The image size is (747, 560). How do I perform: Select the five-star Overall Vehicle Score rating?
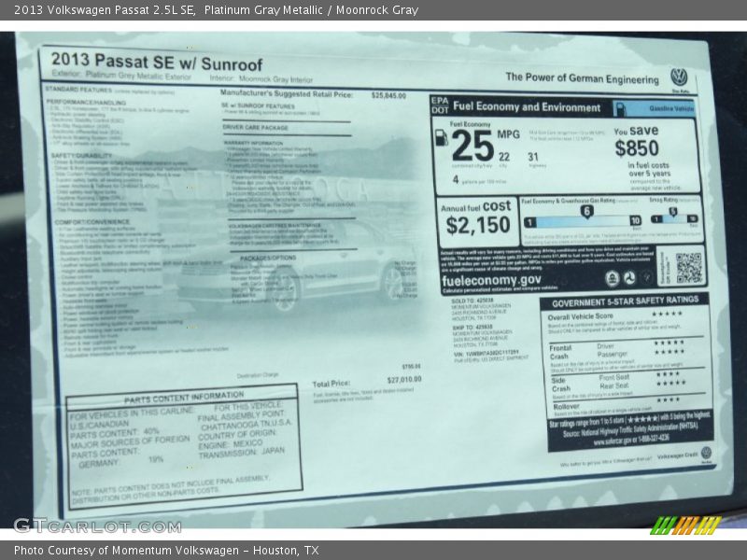667,314
